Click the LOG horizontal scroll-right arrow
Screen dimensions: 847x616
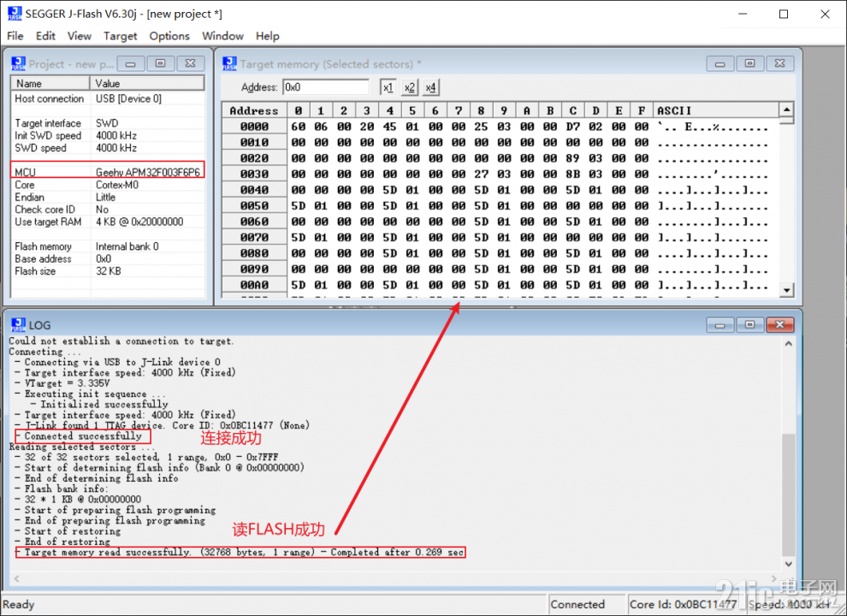point(774,578)
